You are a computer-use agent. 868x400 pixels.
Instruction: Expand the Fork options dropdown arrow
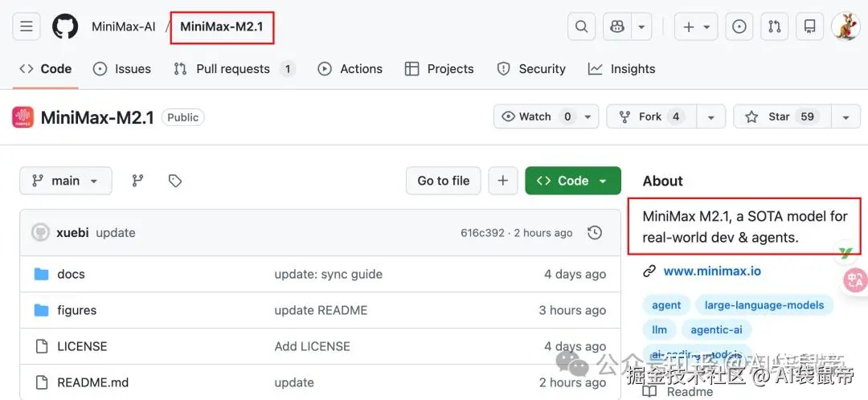710,116
